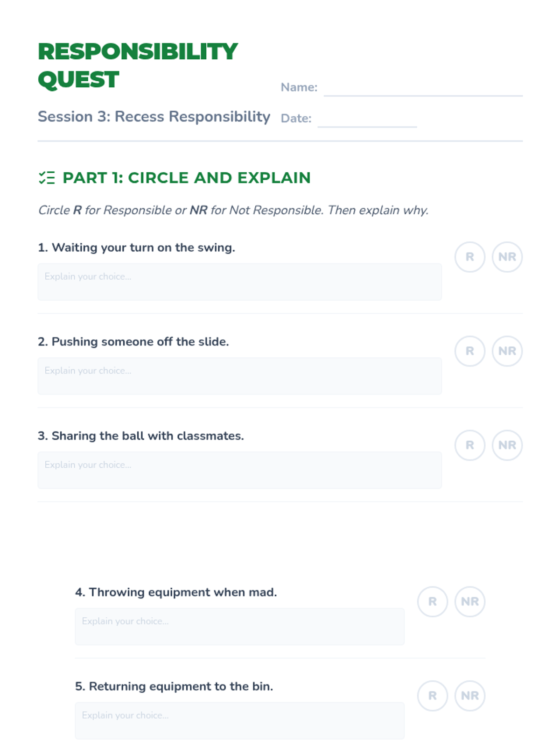Circle R for waiting your turn on swing
The width and height of the screenshot is (560, 747).
(x=470, y=257)
